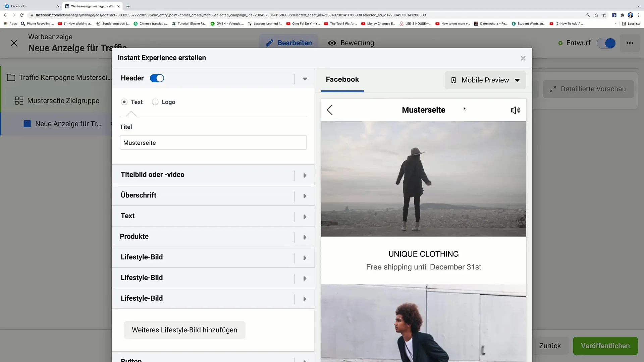The image size is (644, 362).
Task: Open the GMSN - Vologda bookmark
Action: pos(227,23)
